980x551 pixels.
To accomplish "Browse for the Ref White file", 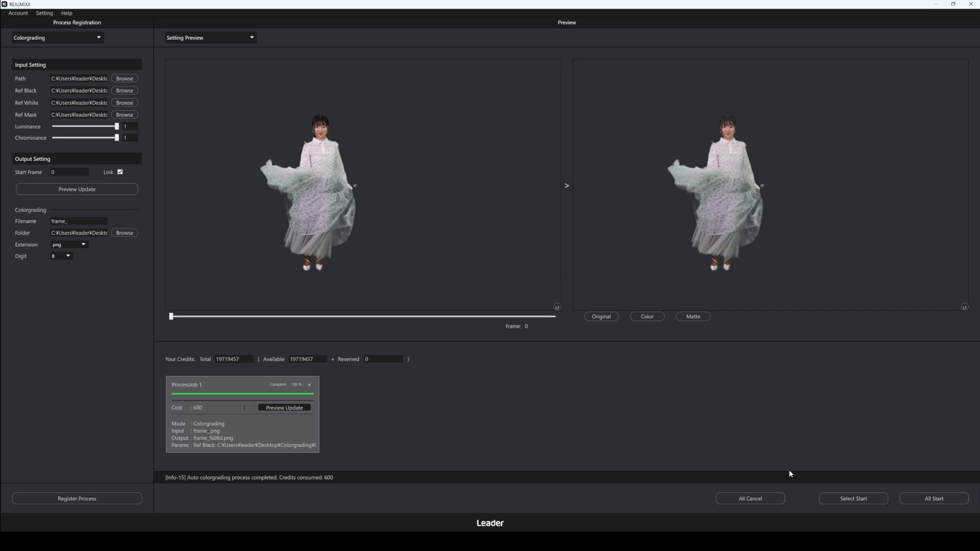I will tap(125, 103).
